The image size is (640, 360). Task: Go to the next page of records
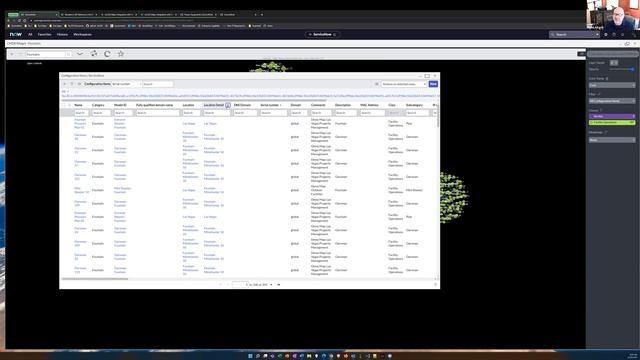click(271, 284)
